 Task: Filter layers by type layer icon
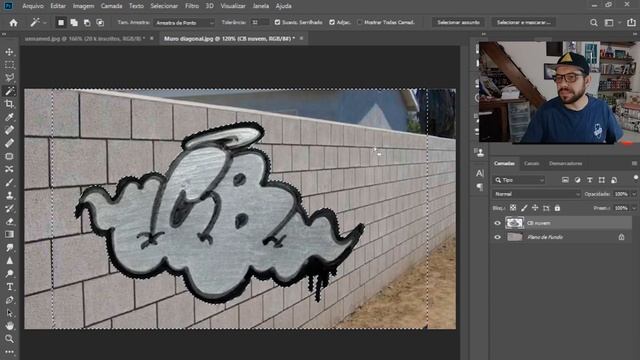pos(590,180)
